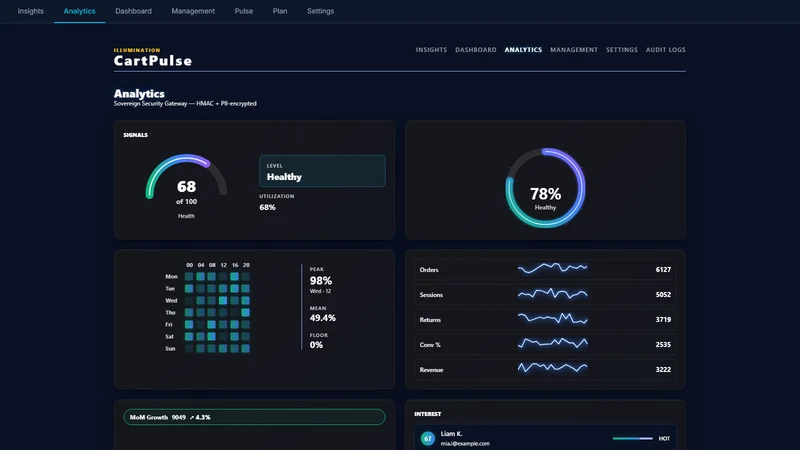Image resolution: width=800 pixels, height=450 pixels.
Task: Click the Wed row label in heatmap
Action: [x=171, y=301]
